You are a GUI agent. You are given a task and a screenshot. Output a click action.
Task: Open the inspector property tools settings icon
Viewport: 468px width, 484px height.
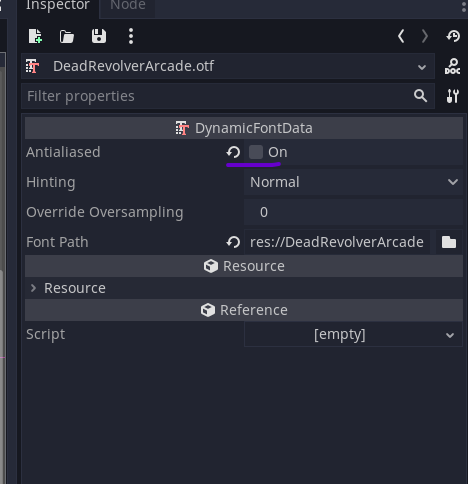coord(453,96)
